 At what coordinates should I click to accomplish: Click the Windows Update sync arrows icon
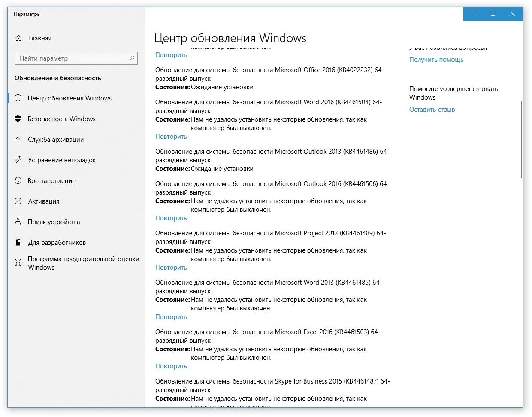point(18,98)
